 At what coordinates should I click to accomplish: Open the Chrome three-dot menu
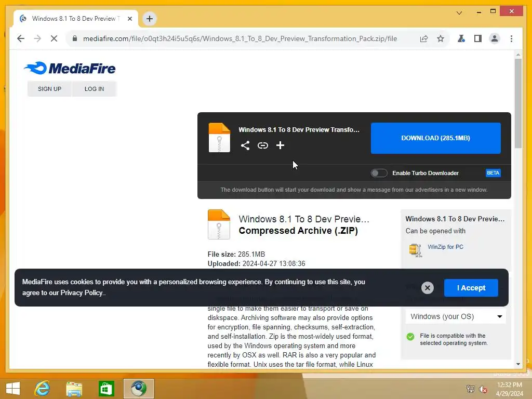511,38
